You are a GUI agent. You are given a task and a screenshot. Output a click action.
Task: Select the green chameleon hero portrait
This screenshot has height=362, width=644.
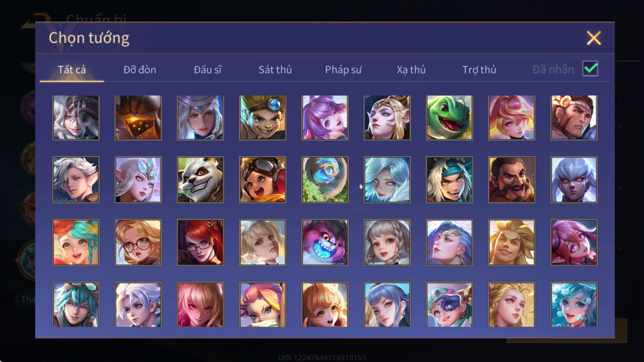pos(449,118)
